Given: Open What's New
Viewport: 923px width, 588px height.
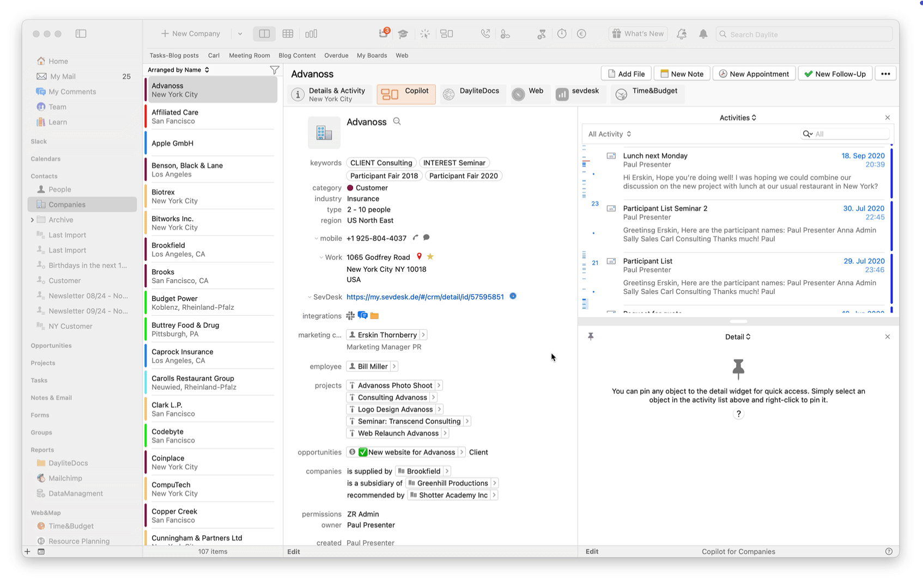Looking at the screenshot, I should pos(638,34).
